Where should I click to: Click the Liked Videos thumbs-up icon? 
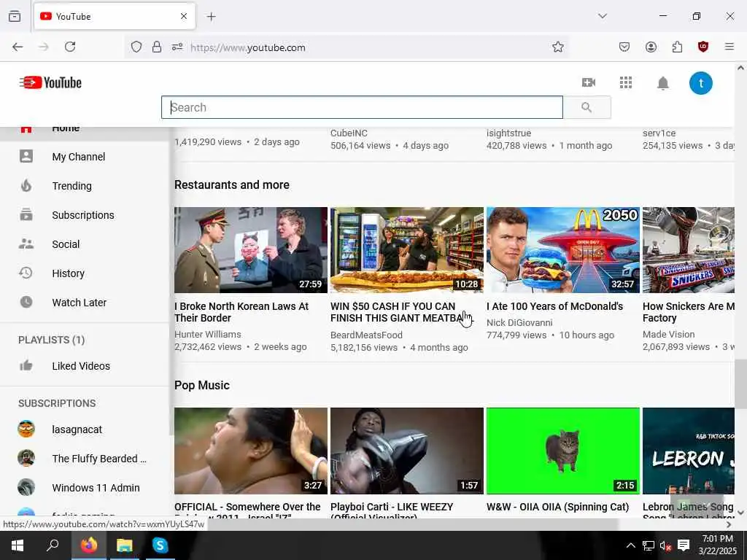coord(26,365)
